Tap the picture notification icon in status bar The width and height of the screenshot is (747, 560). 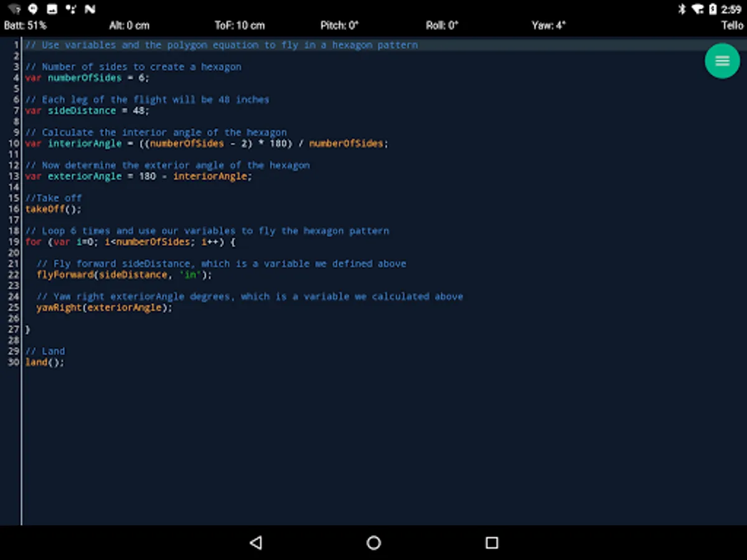[x=52, y=9]
